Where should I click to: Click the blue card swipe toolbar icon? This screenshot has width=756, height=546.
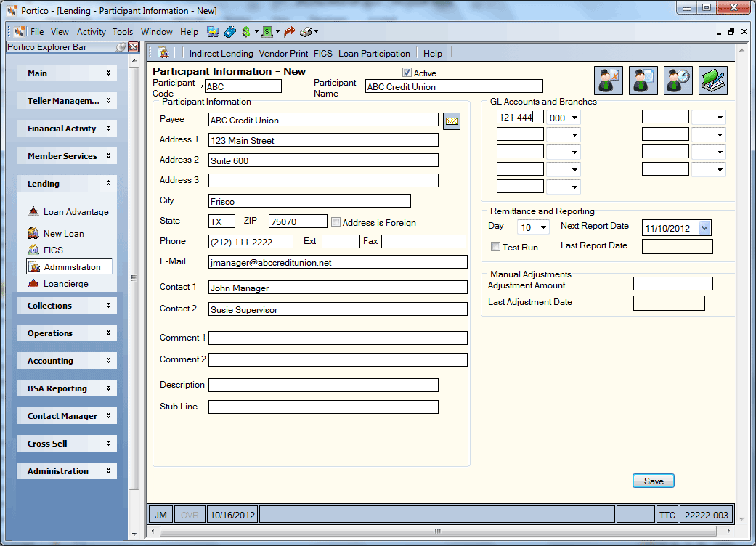pyautogui.click(x=230, y=32)
